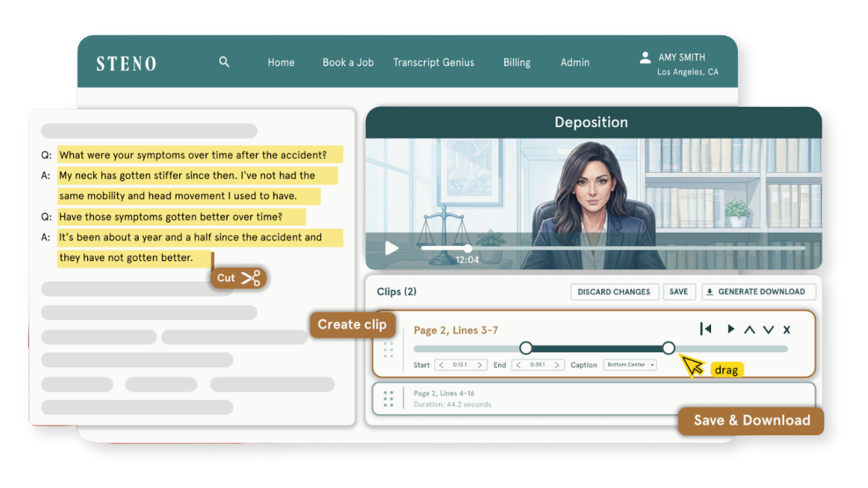The image size is (868, 488).
Task: Click the 12:04 video timestamp
Action: click(x=467, y=260)
